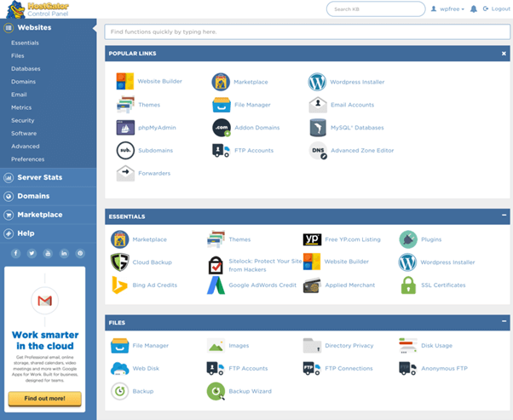513x420 pixels.
Task: Open the FTP Connections icon
Action: 312,368
